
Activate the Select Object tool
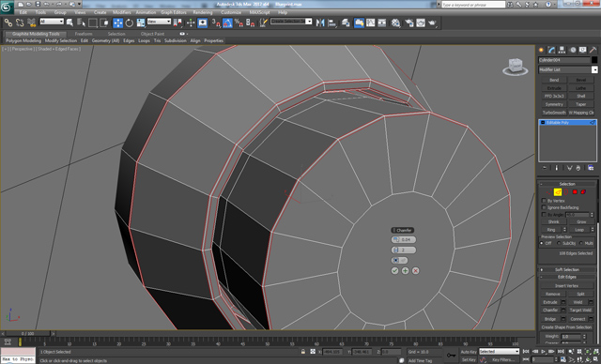(69, 23)
